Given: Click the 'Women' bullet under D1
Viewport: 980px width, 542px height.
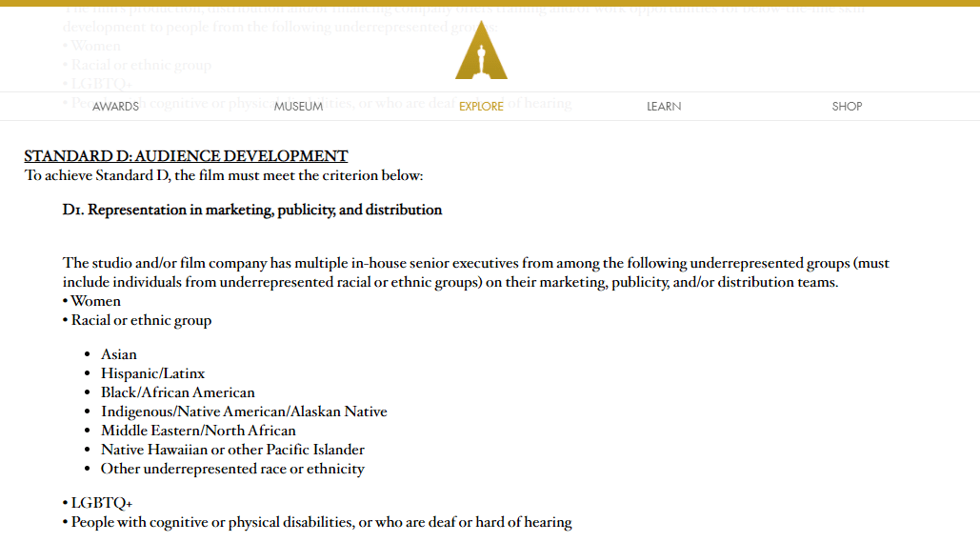Looking at the screenshot, I should [91, 301].
